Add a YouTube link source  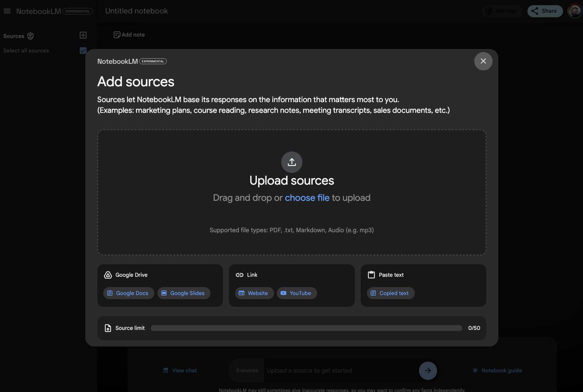297,293
